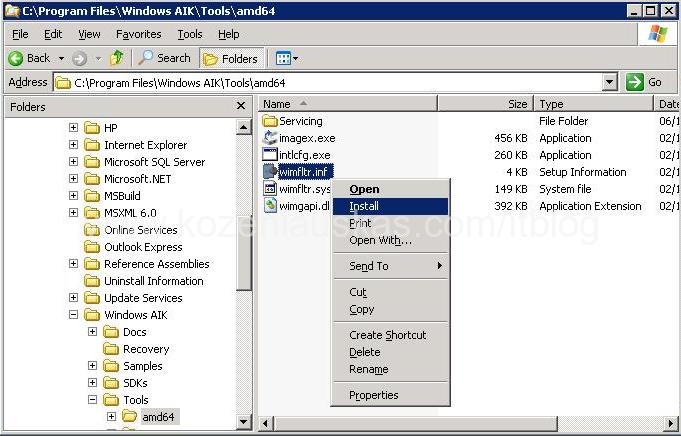
Task: Click the wimgapi.dll file icon
Action: click(x=270, y=205)
